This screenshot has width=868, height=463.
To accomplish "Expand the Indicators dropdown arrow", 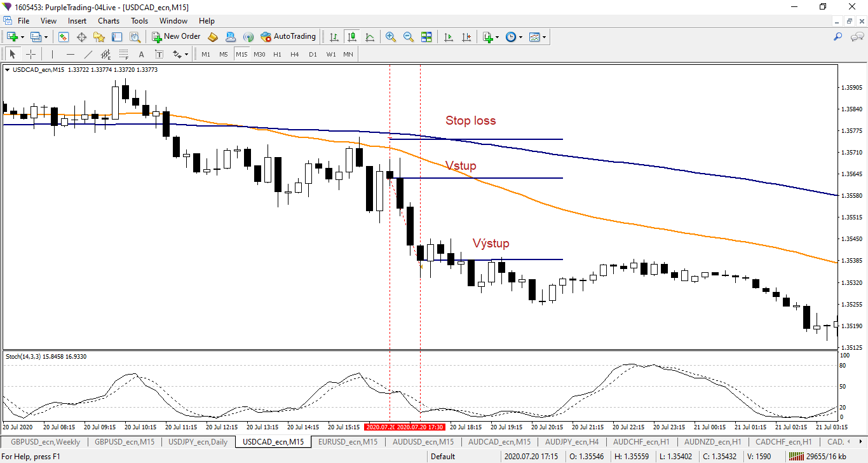I will tap(497, 37).
